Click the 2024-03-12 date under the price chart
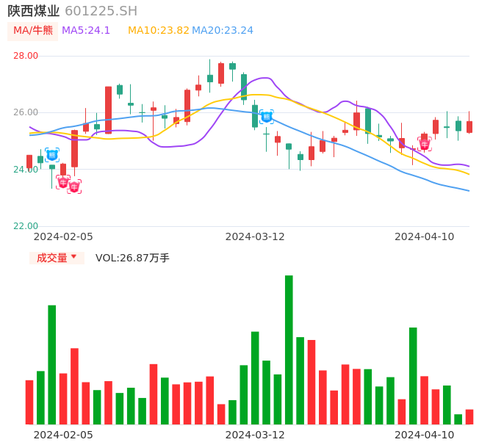The image size is (504, 445). 255,236
